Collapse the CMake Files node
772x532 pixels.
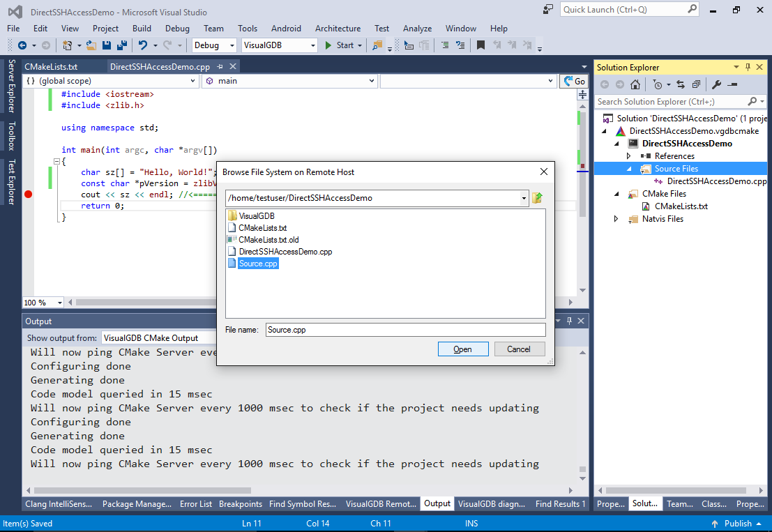pos(616,194)
